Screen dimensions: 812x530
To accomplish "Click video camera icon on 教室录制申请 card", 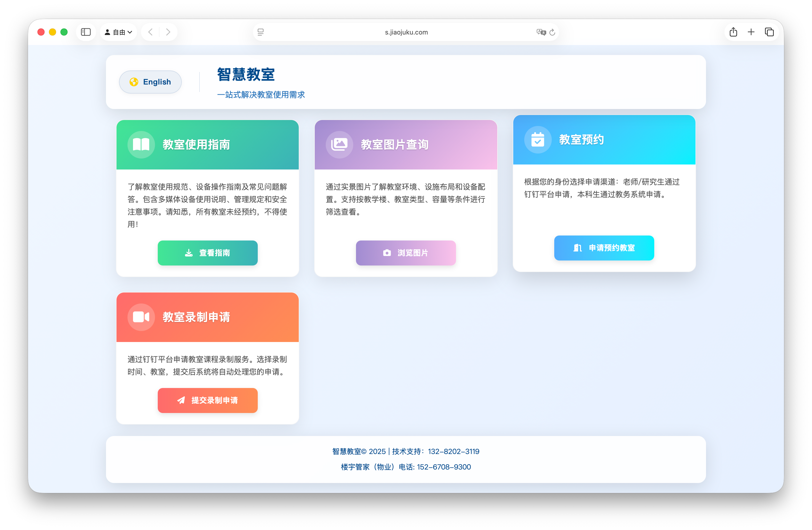I will tap(141, 317).
